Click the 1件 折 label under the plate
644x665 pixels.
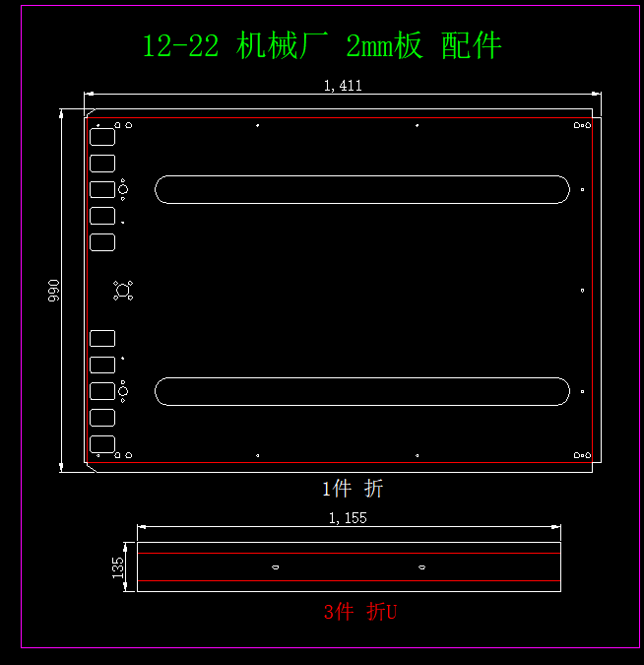click(x=353, y=488)
